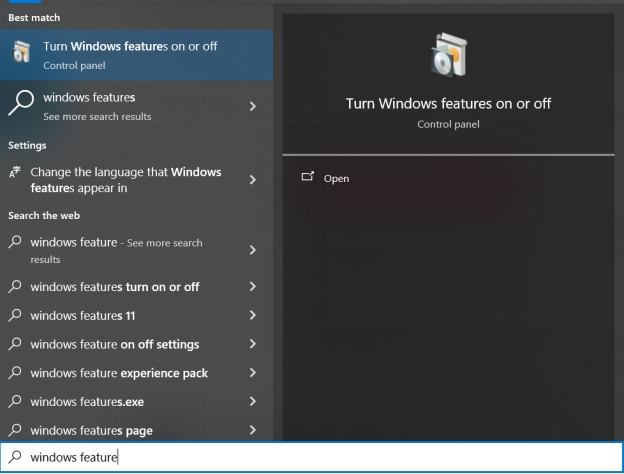624x474 pixels.
Task: Expand arrow for 'windows features 11'
Action: click(x=253, y=315)
